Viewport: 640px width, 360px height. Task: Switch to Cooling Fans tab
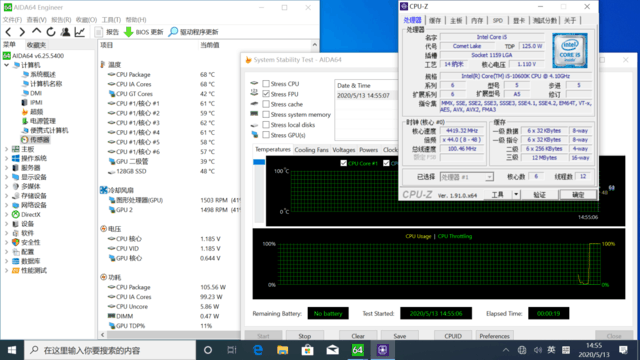click(x=311, y=150)
